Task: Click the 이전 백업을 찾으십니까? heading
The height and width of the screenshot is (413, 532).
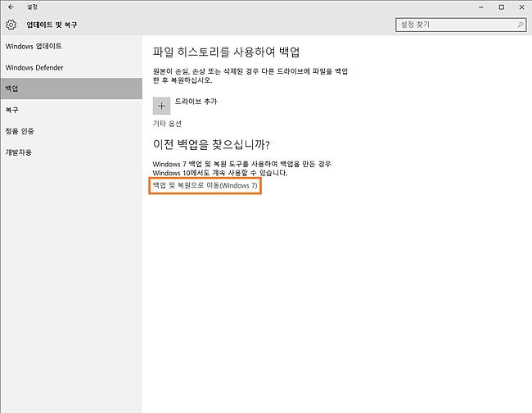Action: (x=211, y=145)
